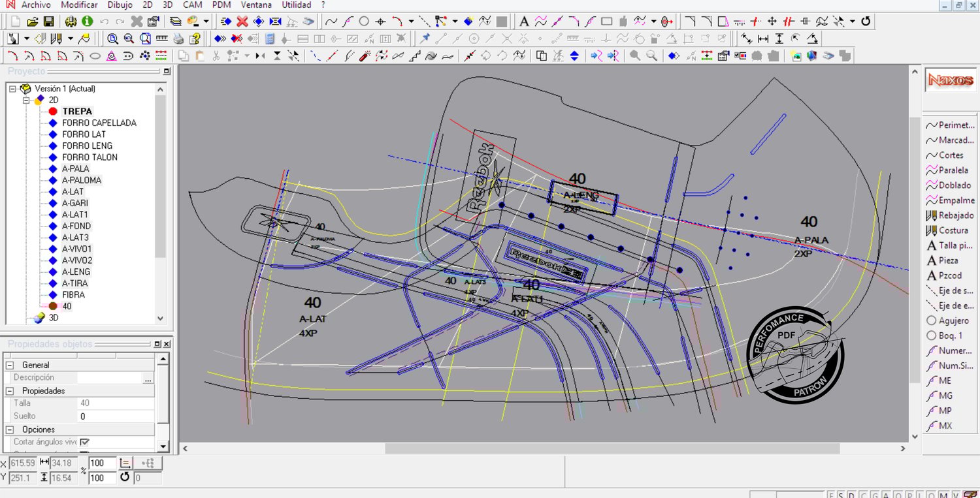
Task: Click the Save floppy disk icon
Action: point(48,22)
